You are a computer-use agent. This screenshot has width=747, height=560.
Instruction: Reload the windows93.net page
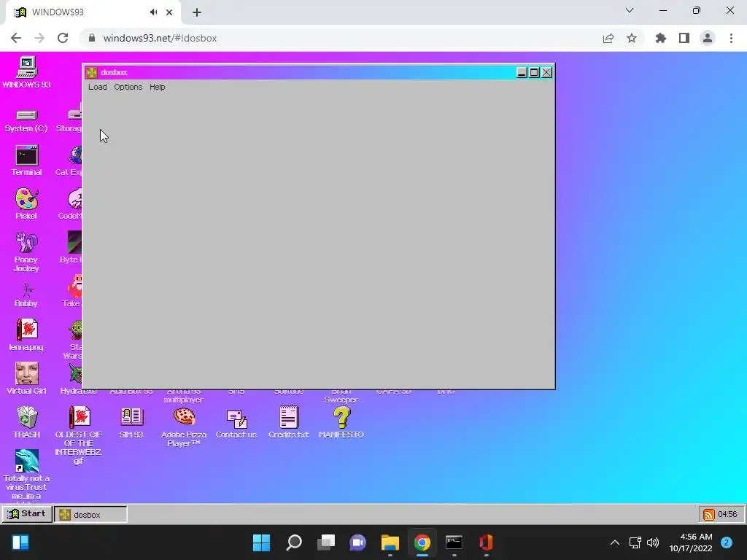(63, 38)
